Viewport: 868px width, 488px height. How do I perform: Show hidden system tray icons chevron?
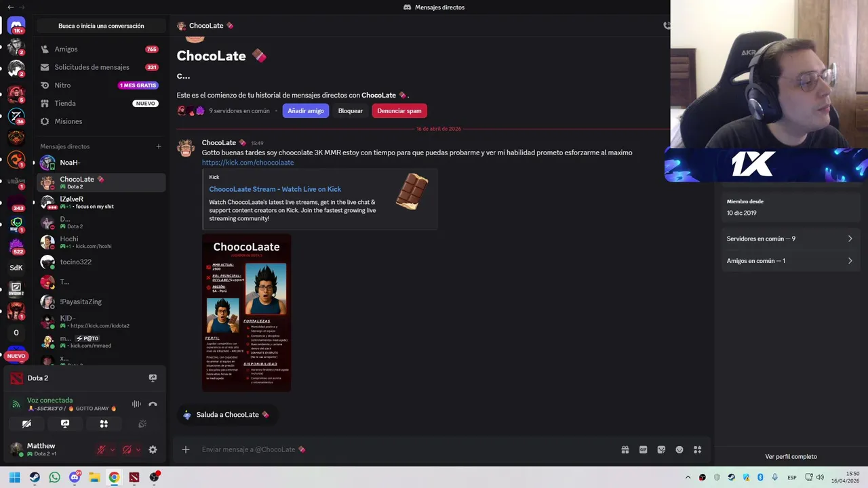[x=688, y=477]
